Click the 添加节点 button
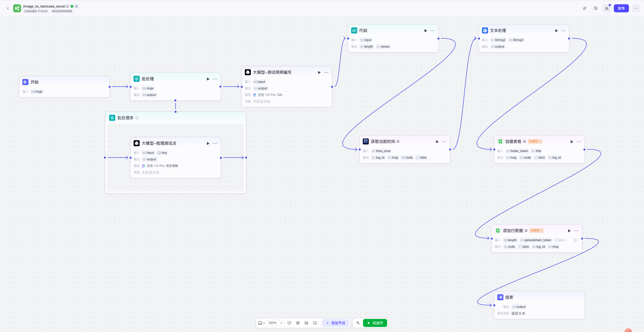The image size is (644, 332). (336, 323)
